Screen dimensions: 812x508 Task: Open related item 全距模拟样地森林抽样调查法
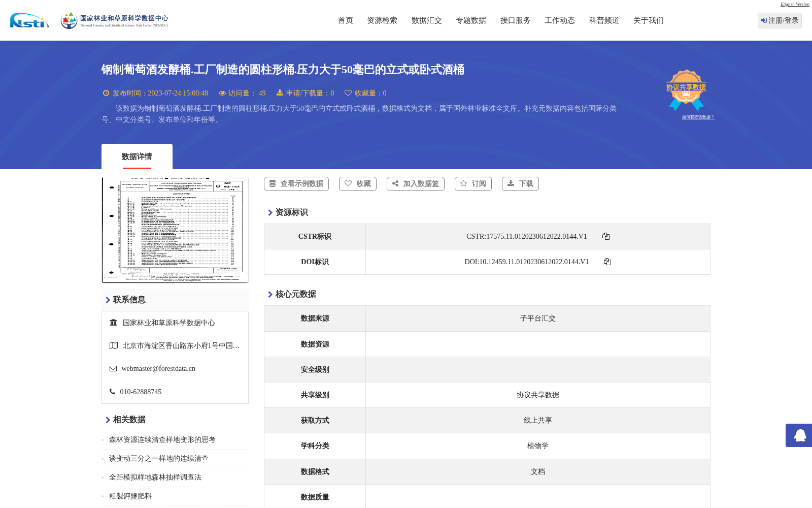155,478
